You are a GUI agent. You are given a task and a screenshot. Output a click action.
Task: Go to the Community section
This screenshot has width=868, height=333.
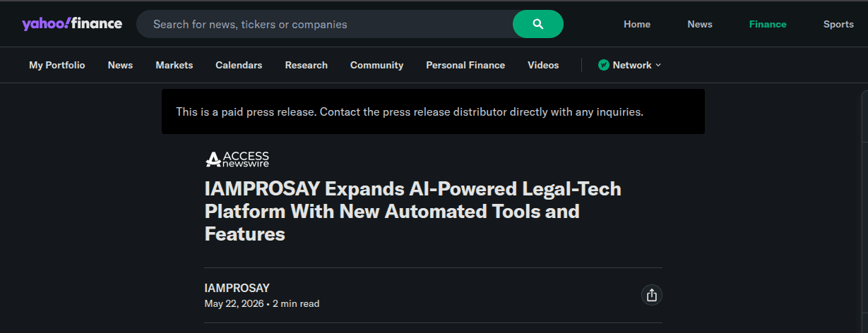point(377,65)
